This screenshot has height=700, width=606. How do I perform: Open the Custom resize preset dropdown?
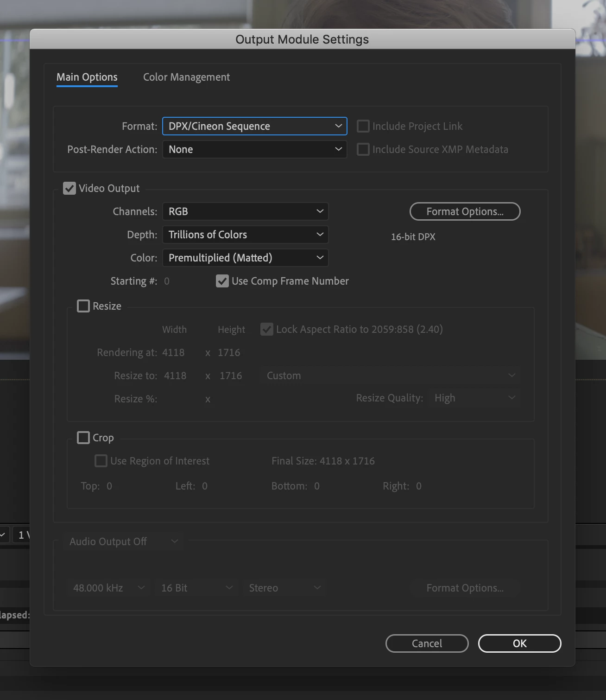(x=391, y=375)
